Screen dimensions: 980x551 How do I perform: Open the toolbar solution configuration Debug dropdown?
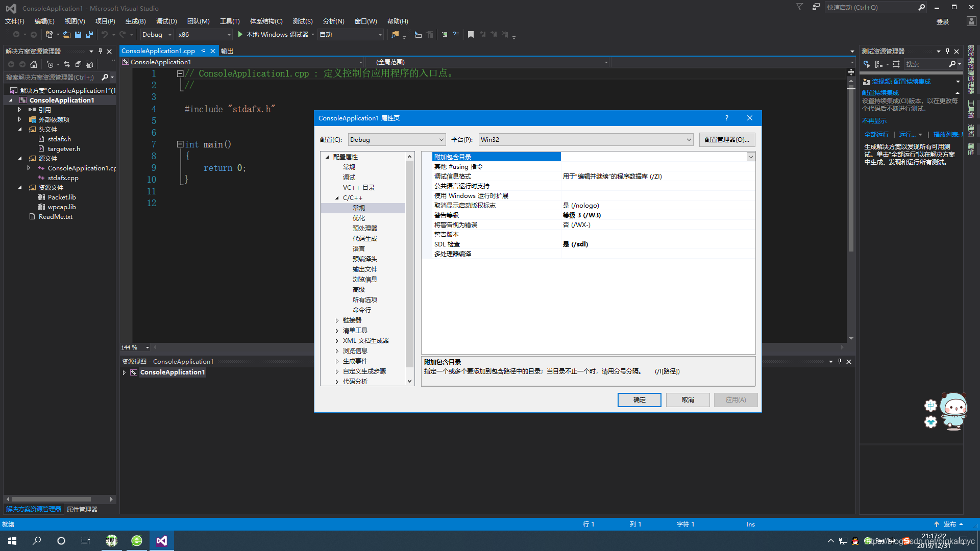click(157, 35)
